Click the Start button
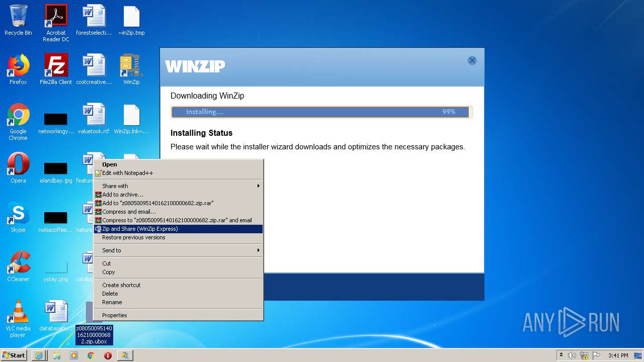 coord(14,355)
